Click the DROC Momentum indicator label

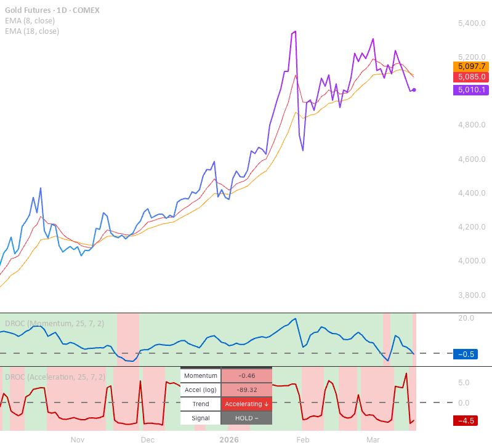click(x=54, y=324)
